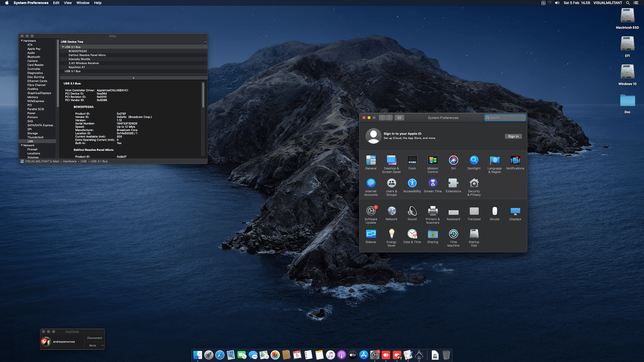644x362 pixels.
Task: Collapse the Network sidebar section
Action: tap(22, 145)
